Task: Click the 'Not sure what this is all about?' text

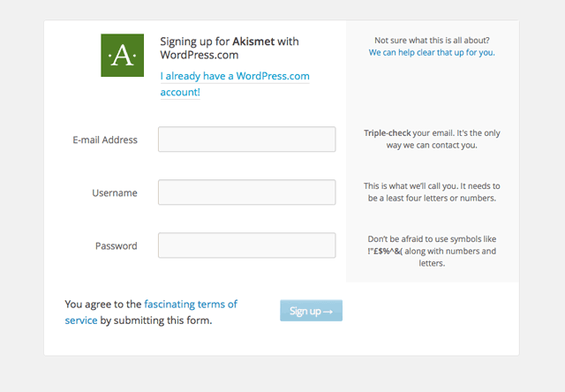Action: coord(432,40)
